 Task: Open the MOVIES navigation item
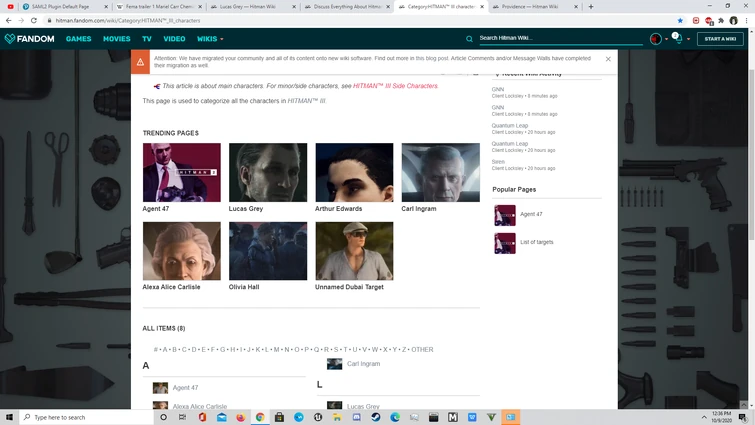(x=117, y=39)
